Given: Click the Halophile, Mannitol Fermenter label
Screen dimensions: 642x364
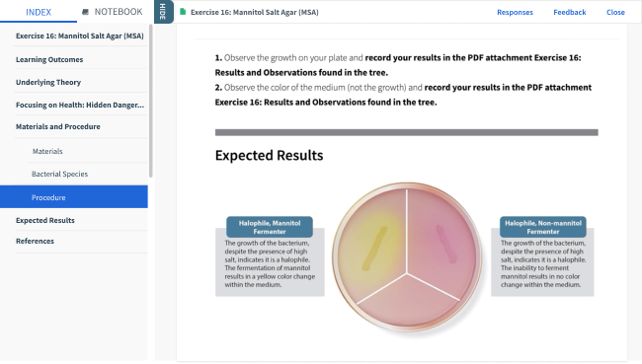Looking at the screenshot, I should coord(270,227).
